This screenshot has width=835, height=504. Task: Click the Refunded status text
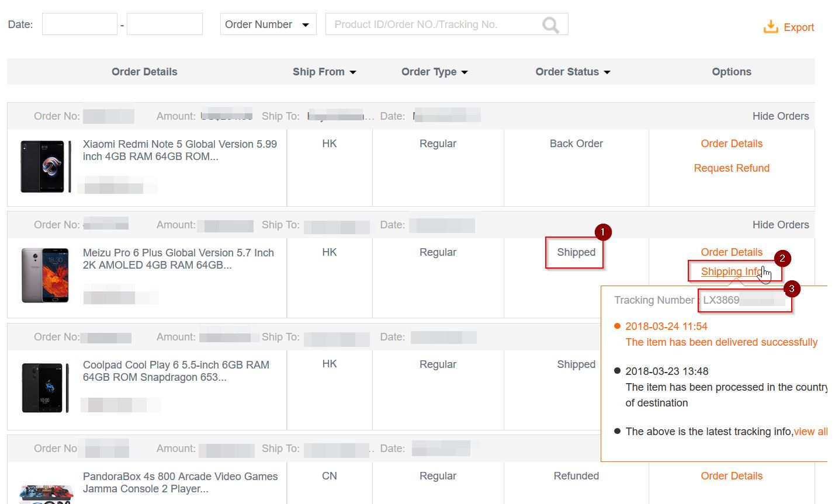click(576, 476)
